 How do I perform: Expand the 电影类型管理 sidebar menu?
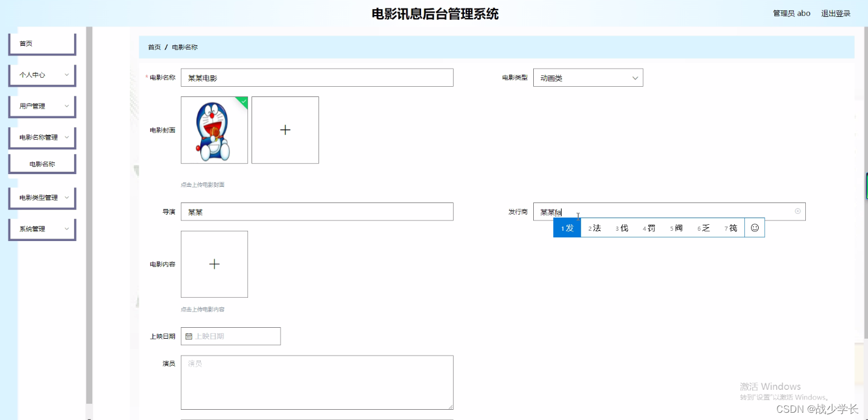click(42, 198)
